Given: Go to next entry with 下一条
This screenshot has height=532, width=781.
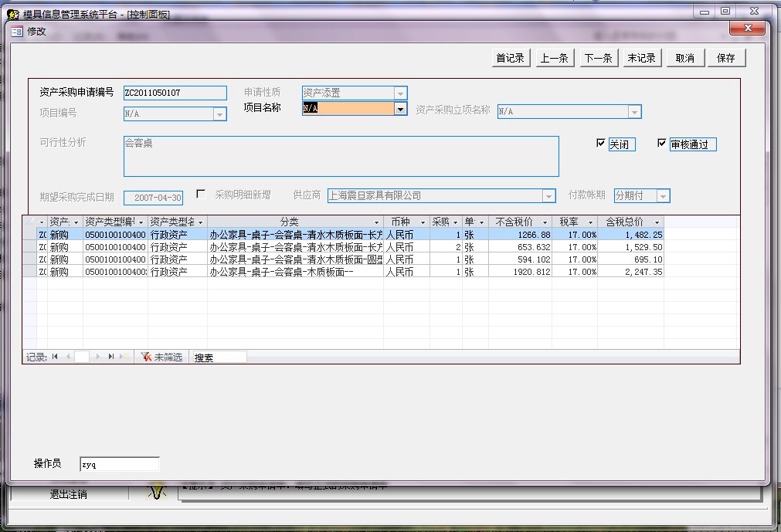Looking at the screenshot, I should click(598, 58).
